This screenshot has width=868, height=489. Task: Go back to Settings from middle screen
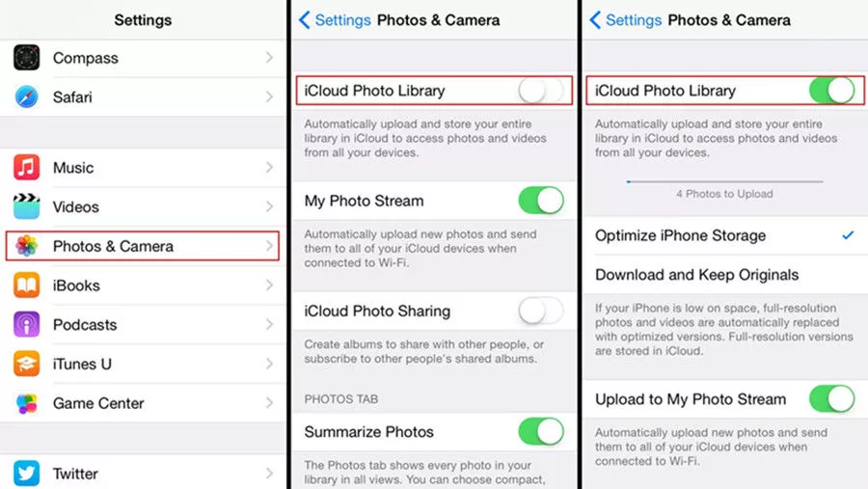click(x=335, y=20)
